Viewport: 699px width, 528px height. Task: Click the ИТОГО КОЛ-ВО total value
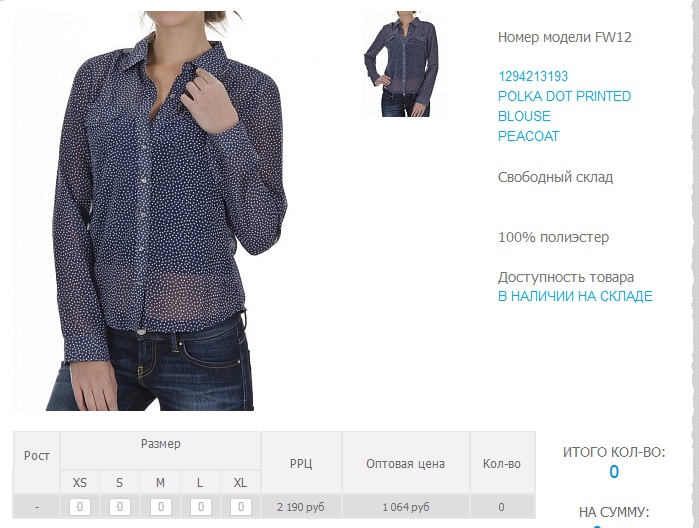[x=614, y=472]
